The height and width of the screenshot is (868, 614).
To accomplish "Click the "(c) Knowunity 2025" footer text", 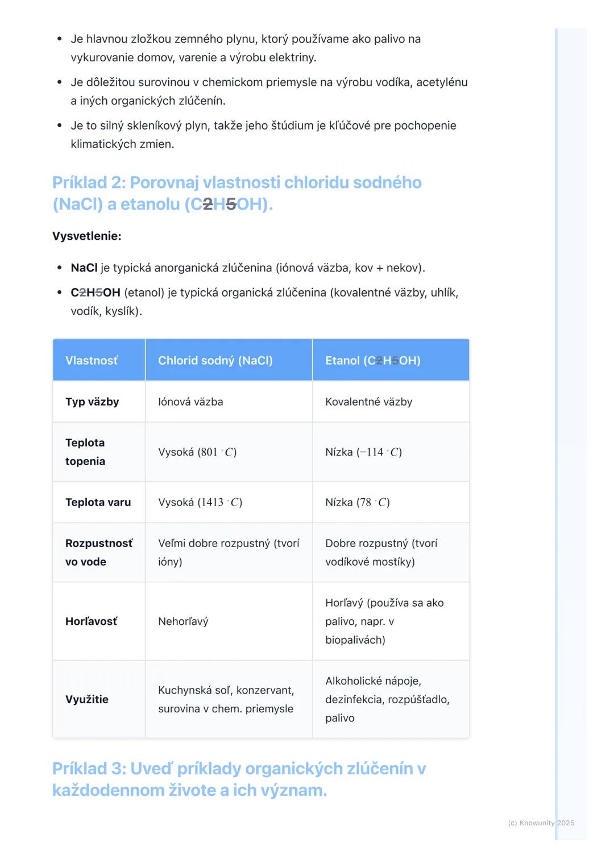I will click(541, 823).
